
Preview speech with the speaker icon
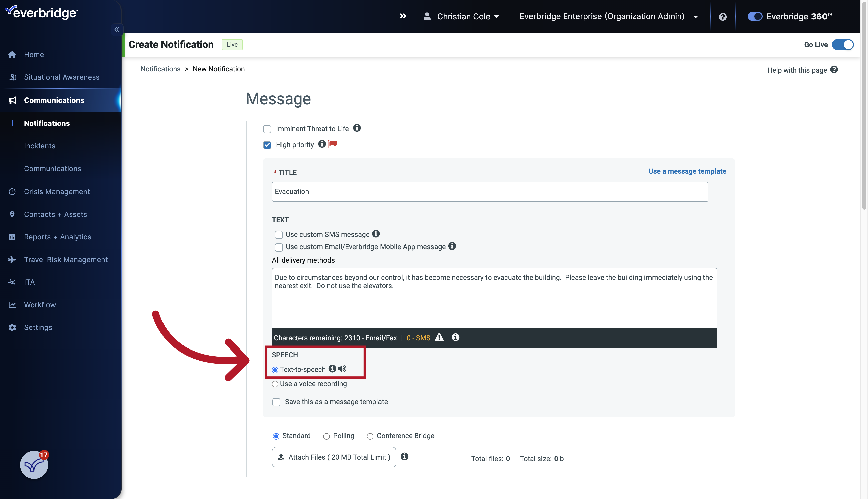(342, 369)
